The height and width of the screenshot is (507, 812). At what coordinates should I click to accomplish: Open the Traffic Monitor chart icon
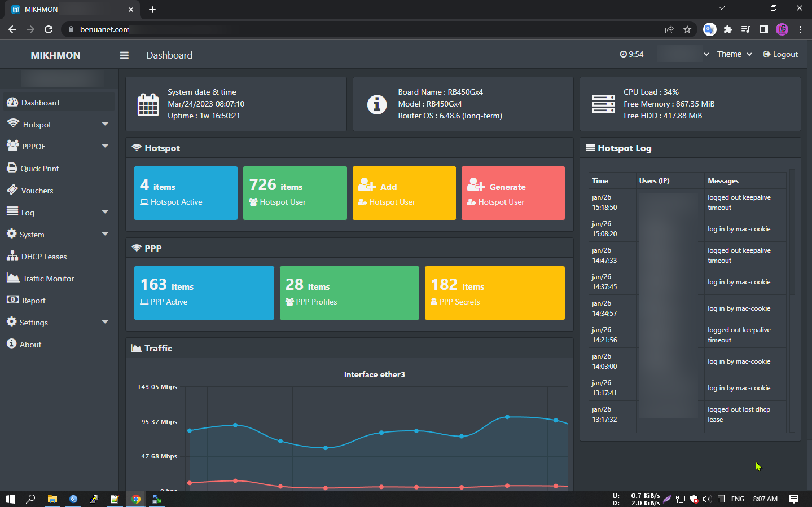[13, 278]
